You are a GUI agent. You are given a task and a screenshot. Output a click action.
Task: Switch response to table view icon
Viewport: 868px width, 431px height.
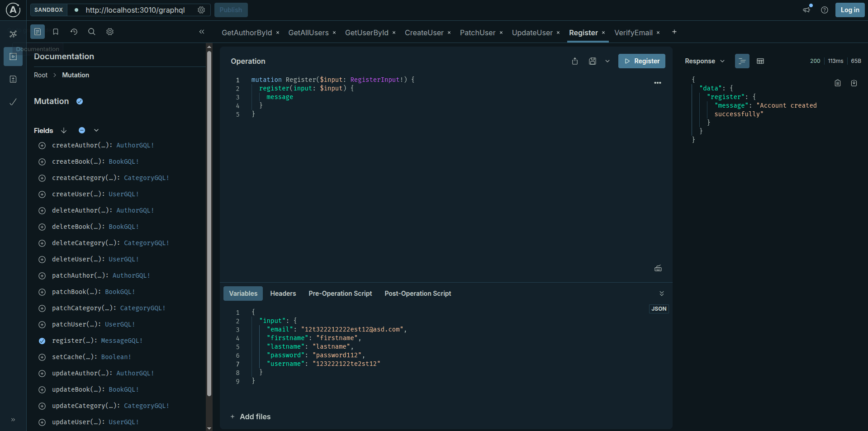pyautogui.click(x=760, y=61)
